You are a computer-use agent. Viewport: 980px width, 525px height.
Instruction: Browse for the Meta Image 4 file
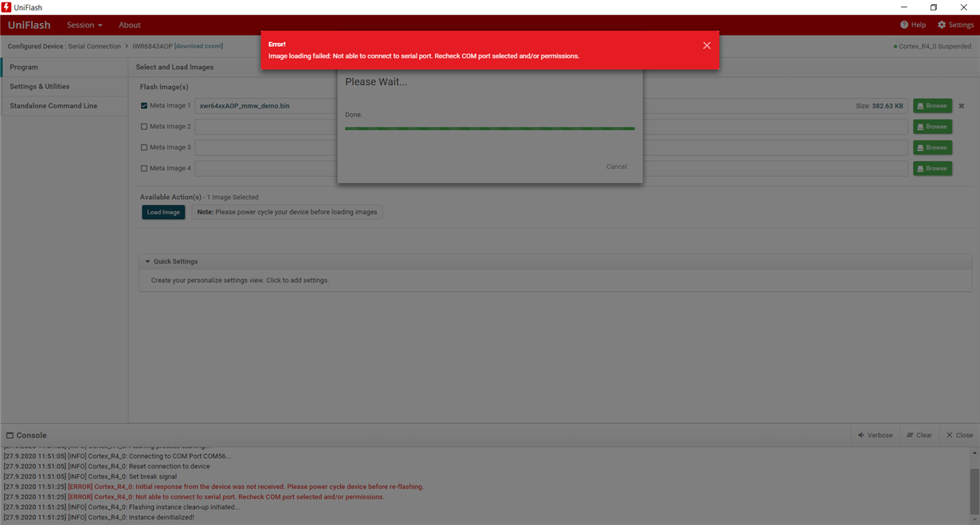coord(932,168)
